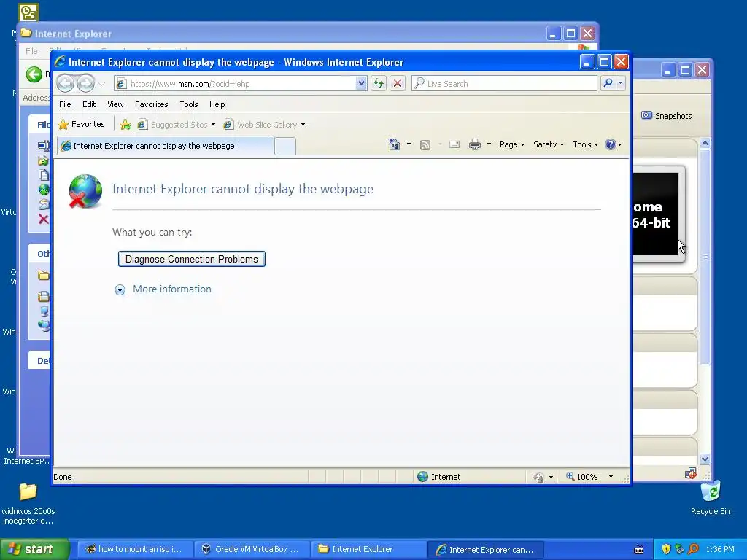The height and width of the screenshot is (560, 747).
Task: Click the VirtualBox status icon at bottom right
Action: coord(691,473)
